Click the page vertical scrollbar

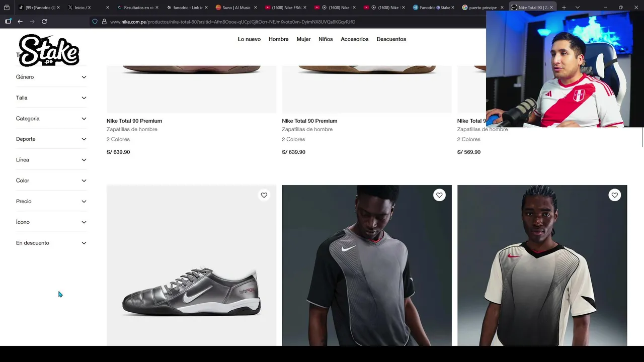pos(642,137)
